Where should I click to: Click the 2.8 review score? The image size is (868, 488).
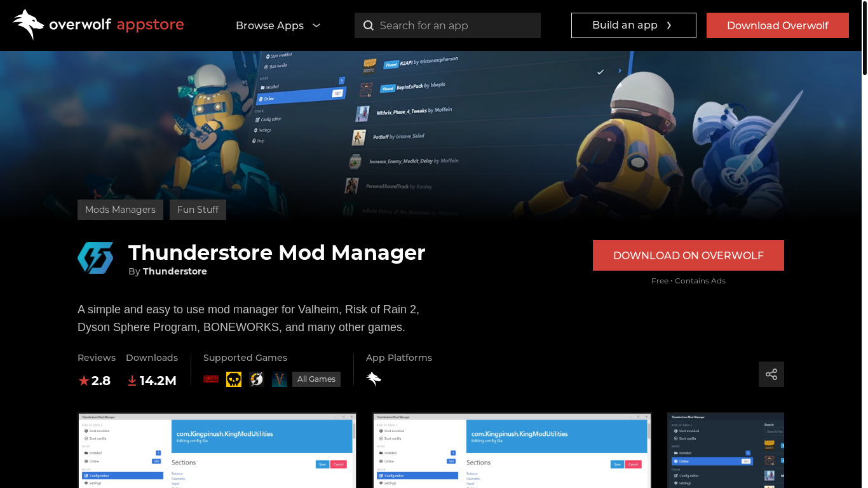point(101,381)
